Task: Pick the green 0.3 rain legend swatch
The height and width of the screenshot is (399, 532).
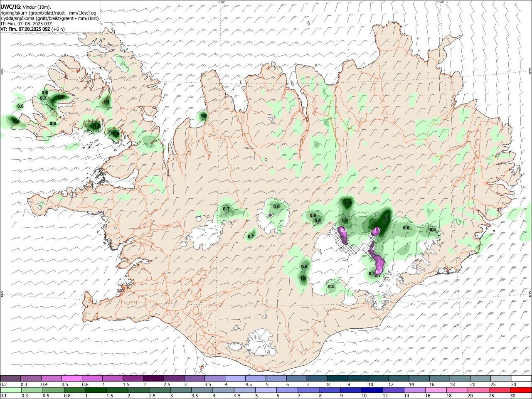Action: click(x=32, y=390)
